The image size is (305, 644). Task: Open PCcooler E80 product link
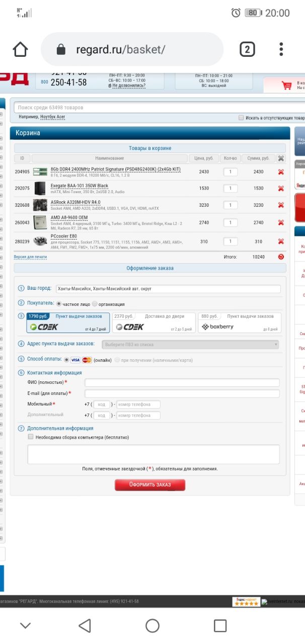click(64, 236)
